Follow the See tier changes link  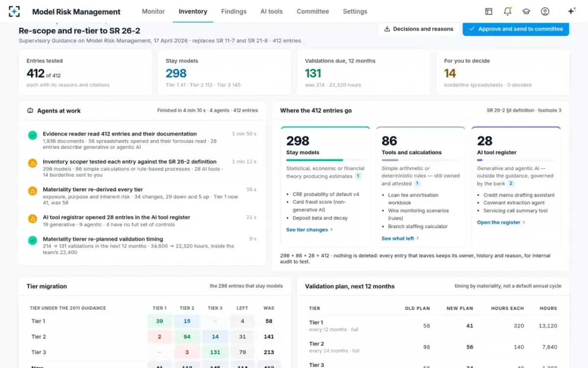310,230
